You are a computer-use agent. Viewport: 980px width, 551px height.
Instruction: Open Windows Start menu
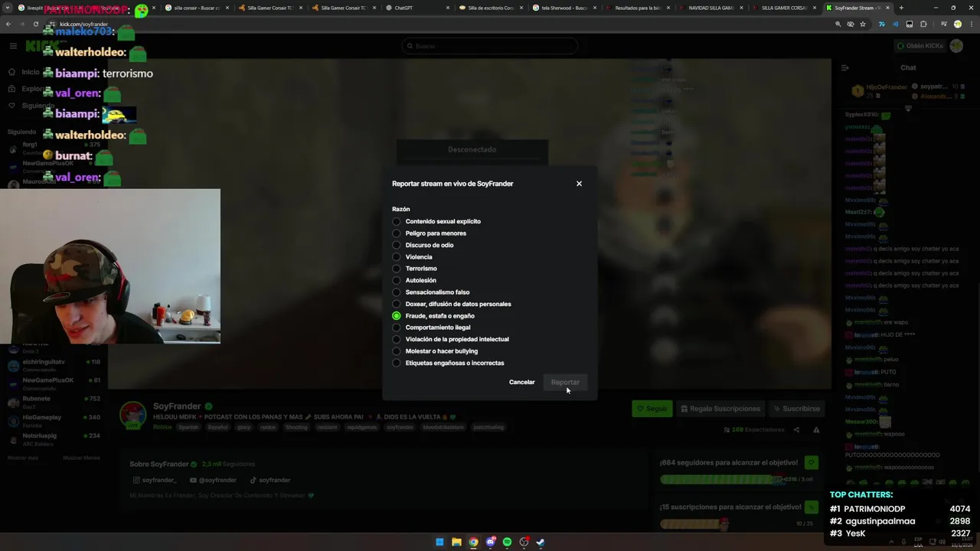pyautogui.click(x=439, y=542)
